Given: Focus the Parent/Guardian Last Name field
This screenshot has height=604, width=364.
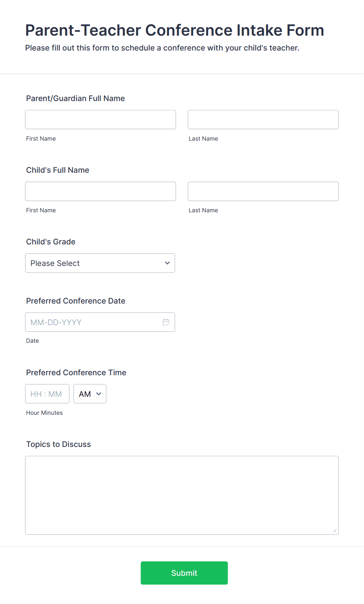Looking at the screenshot, I should point(263,119).
